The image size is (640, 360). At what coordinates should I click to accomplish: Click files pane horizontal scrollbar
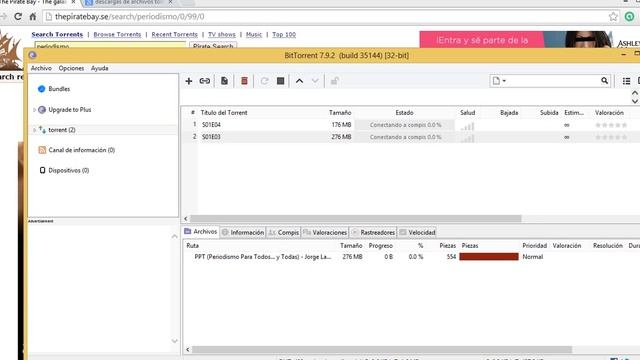[382, 349]
